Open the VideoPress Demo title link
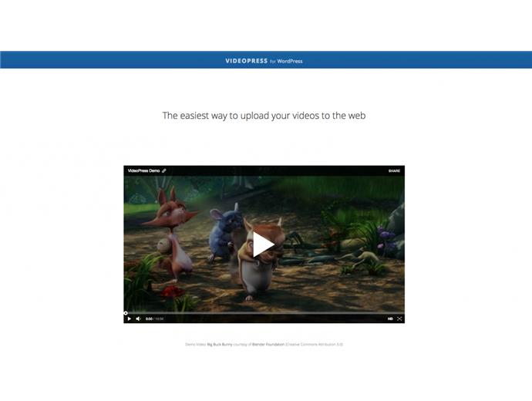This screenshot has height=401, width=532. pos(143,170)
